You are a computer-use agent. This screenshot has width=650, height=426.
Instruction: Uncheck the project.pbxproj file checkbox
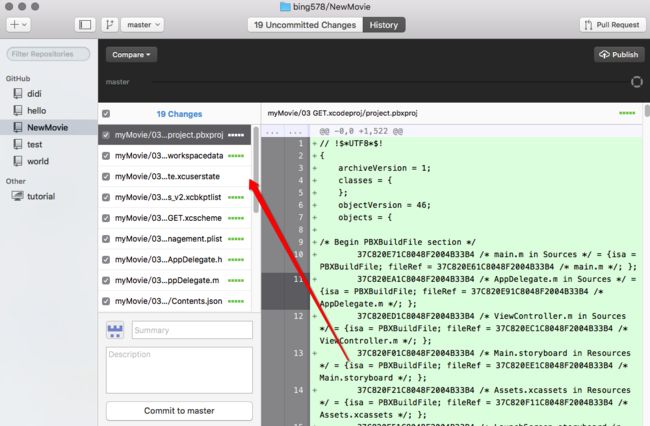coord(106,135)
